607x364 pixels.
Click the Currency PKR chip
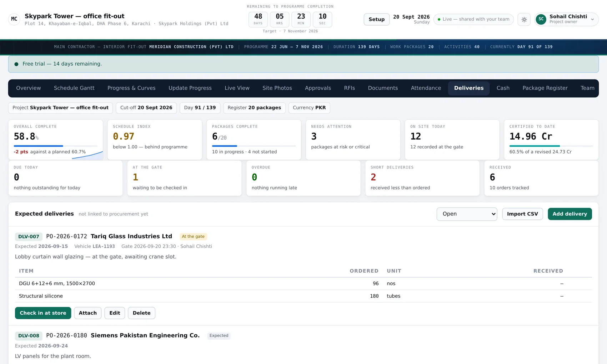tap(309, 108)
